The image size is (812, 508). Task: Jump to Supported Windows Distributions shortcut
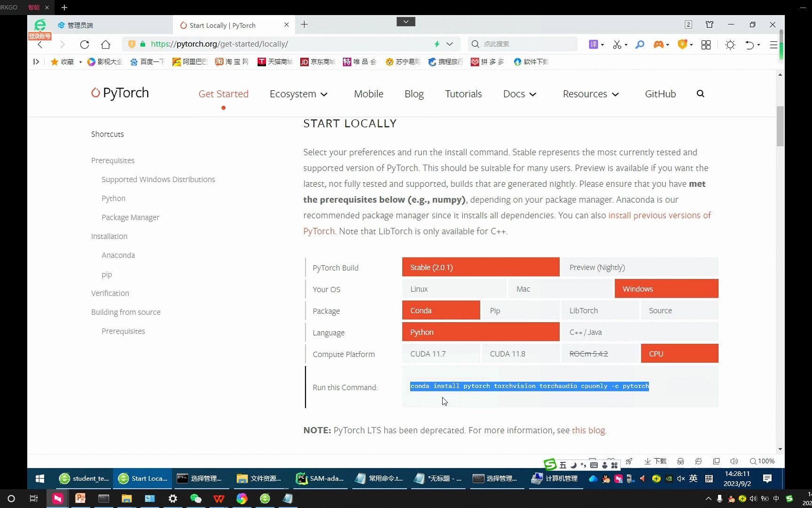[158, 179]
